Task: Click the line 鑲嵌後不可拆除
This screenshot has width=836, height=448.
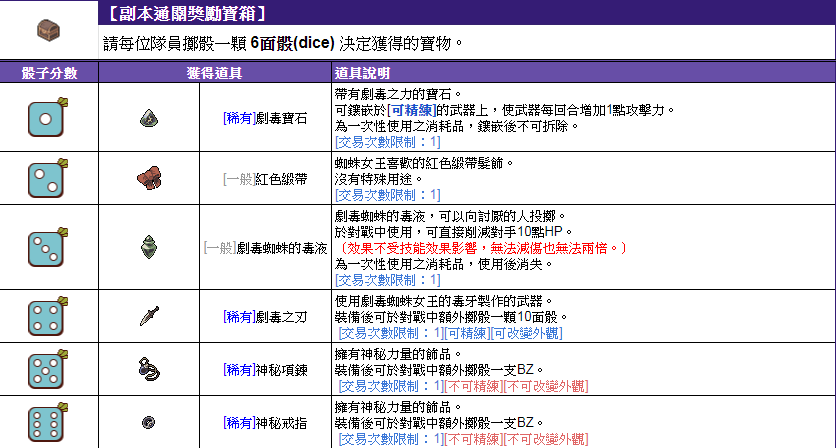Action: tap(457, 126)
